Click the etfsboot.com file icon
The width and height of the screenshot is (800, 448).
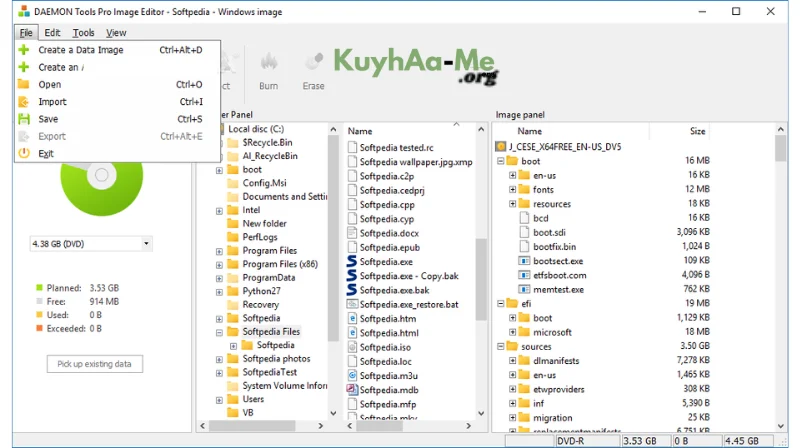pyautogui.click(x=524, y=275)
